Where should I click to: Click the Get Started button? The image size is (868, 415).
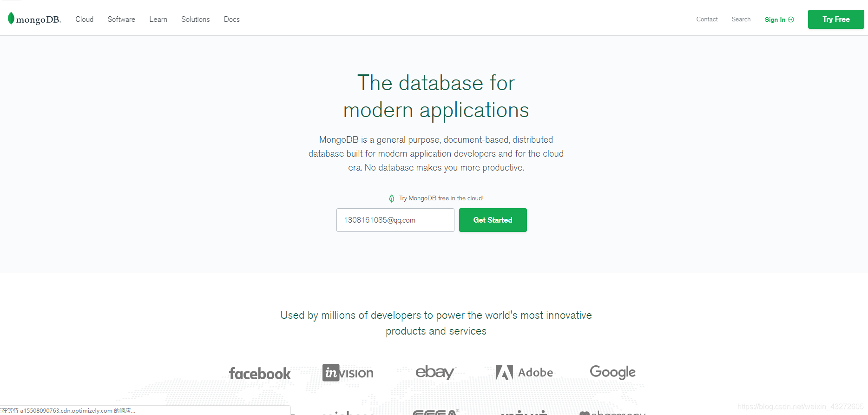493,220
